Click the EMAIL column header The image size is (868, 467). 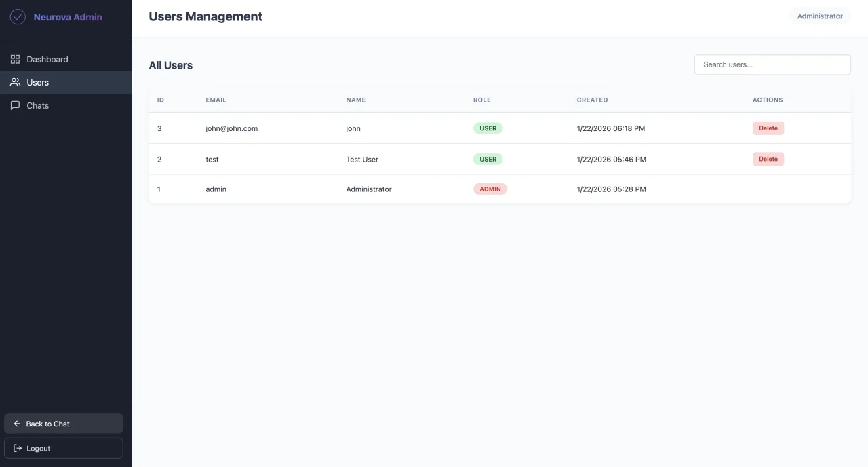216,100
